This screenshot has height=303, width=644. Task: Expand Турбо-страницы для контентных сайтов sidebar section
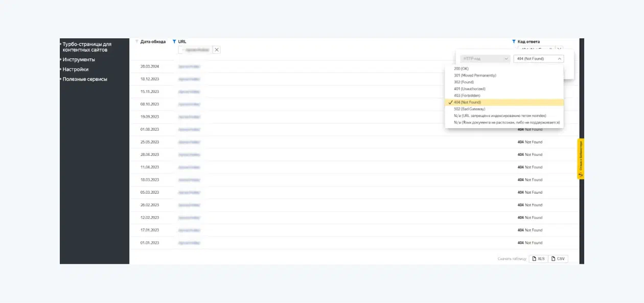[x=87, y=47]
